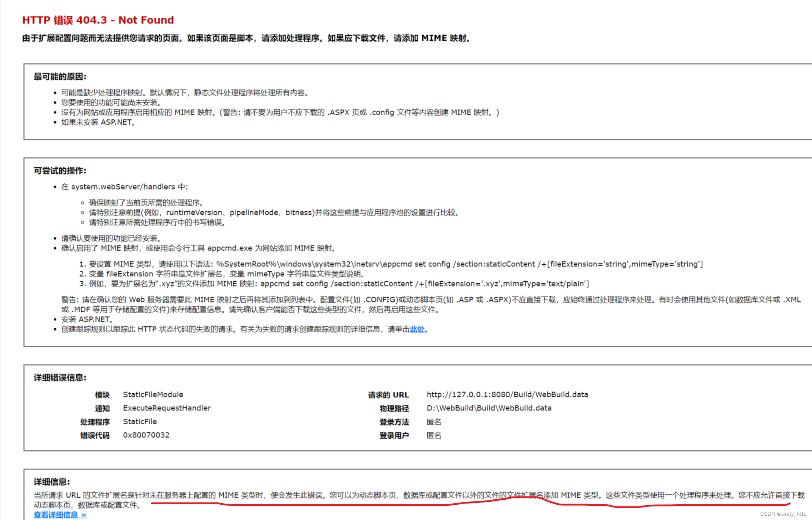The width and height of the screenshot is (812, 520).
Task: Click the '最可能的原因:' section heading
Action: (x=60, y=77)
